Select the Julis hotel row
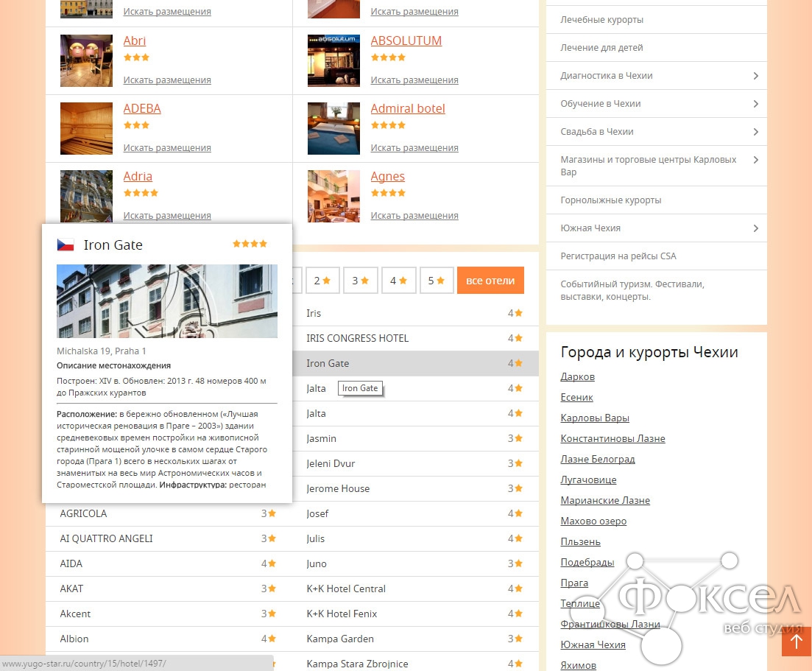Viewport: 812px width, 671px height. coord(415,539)
